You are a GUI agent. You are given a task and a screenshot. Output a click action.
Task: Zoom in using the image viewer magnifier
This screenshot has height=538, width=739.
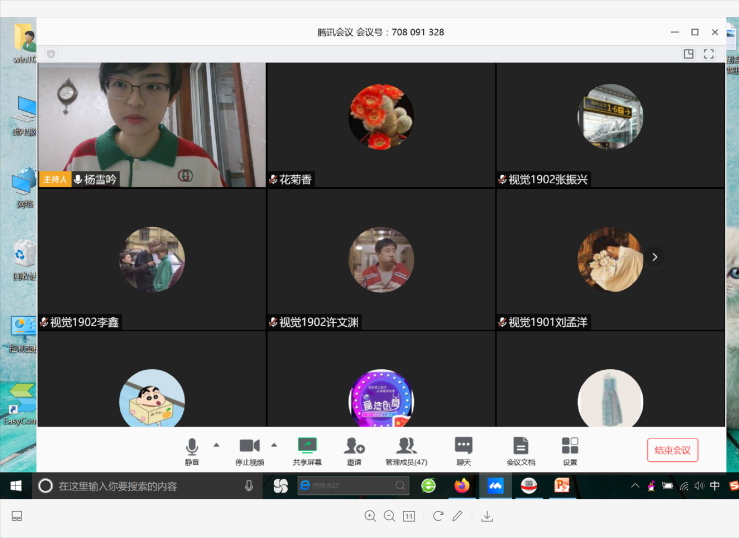(370, 516)
